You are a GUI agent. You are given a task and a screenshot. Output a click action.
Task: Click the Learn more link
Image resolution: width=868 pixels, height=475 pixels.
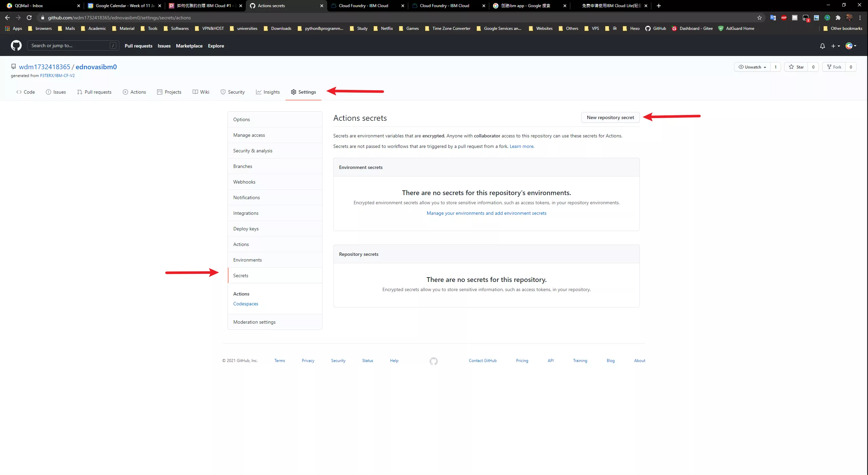[x=521, y=146]
